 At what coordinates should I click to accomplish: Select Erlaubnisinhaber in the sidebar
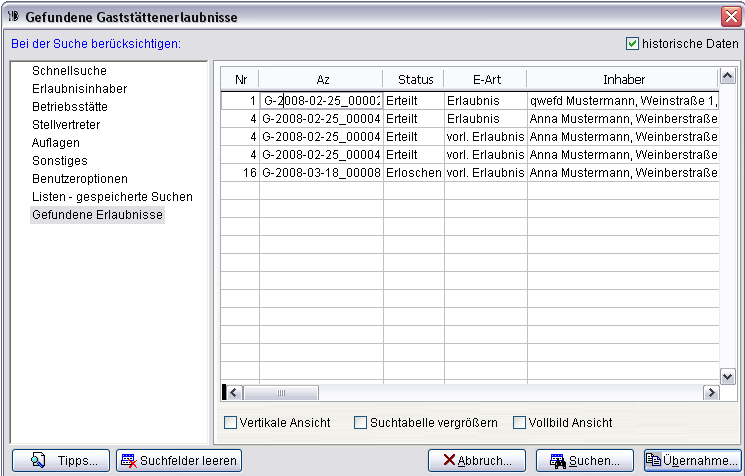click(79, 89)
